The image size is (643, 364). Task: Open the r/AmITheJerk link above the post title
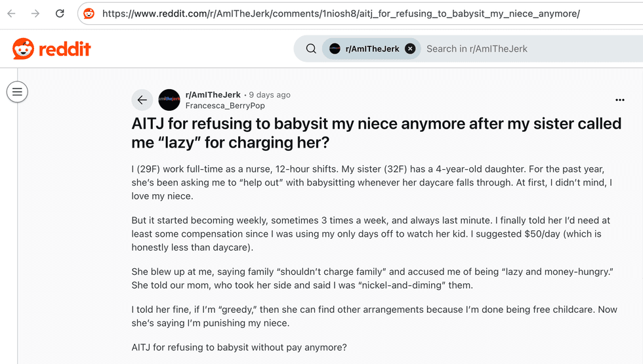coord(213,94)
